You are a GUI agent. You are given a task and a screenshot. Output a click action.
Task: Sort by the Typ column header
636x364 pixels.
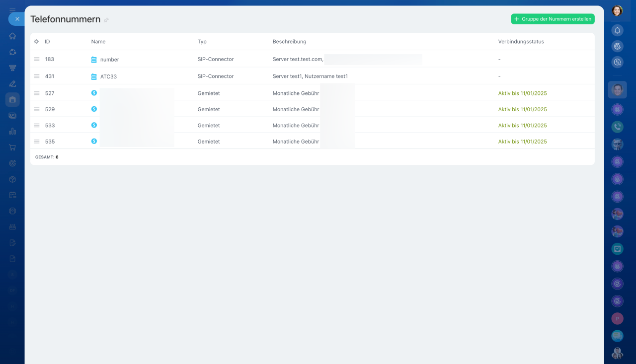(202, 42)
